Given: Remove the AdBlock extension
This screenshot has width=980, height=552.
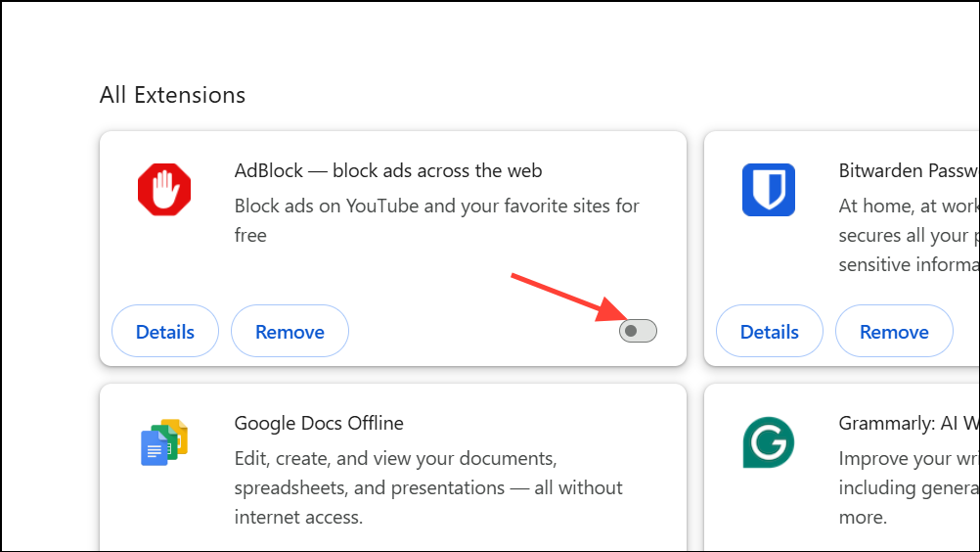Looking at the screenshot, I should click(290, 332).
